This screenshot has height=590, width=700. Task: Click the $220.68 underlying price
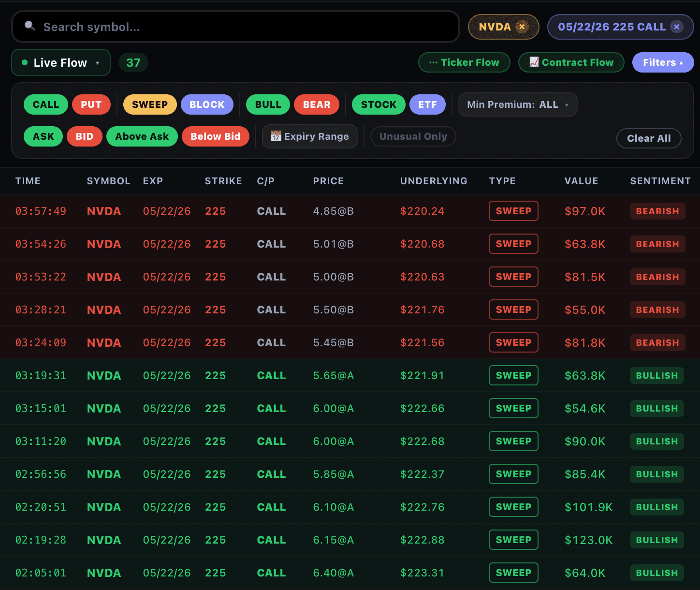point(422,244)
